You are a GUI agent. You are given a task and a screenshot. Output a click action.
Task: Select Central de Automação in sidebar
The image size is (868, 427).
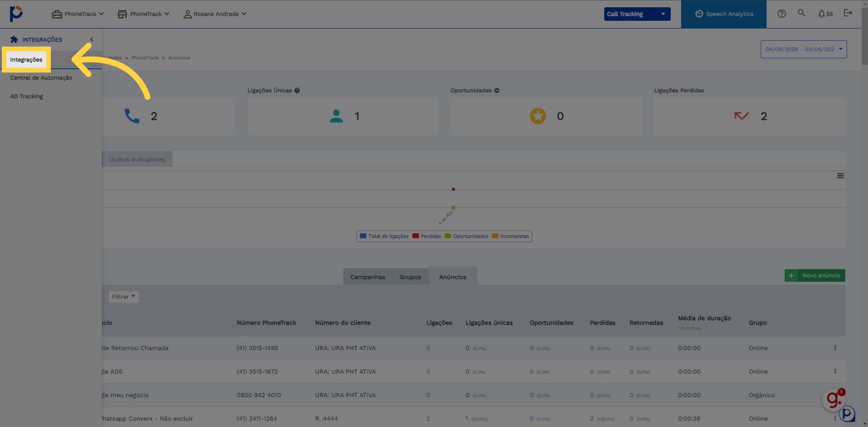41,78
